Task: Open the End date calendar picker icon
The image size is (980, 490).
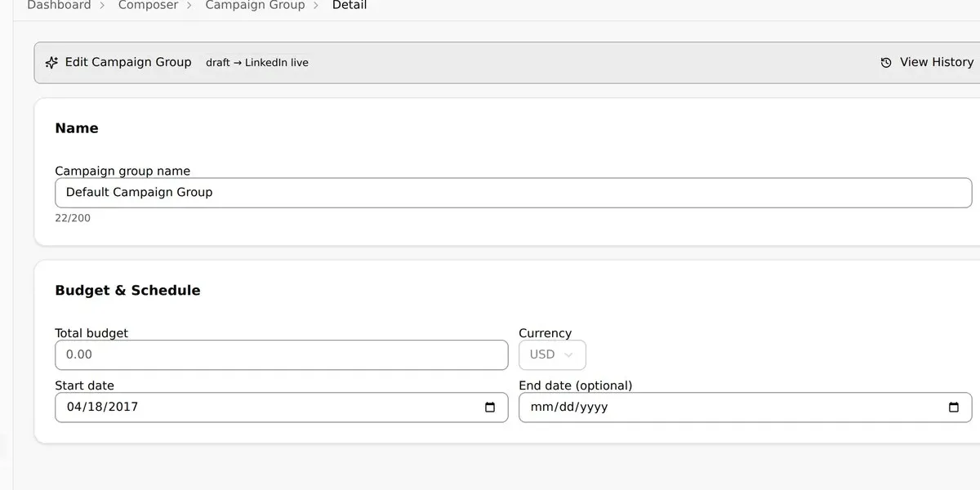Action: coord(954,407)
